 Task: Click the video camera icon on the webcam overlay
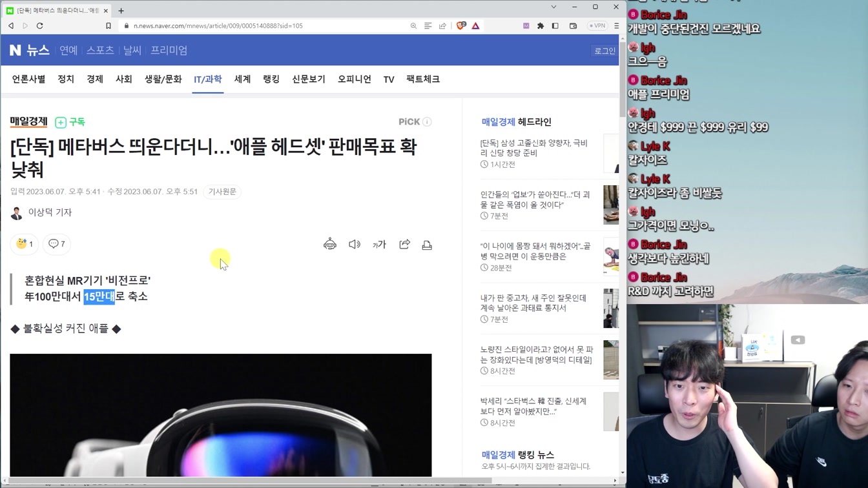click(x=798, y=340)
